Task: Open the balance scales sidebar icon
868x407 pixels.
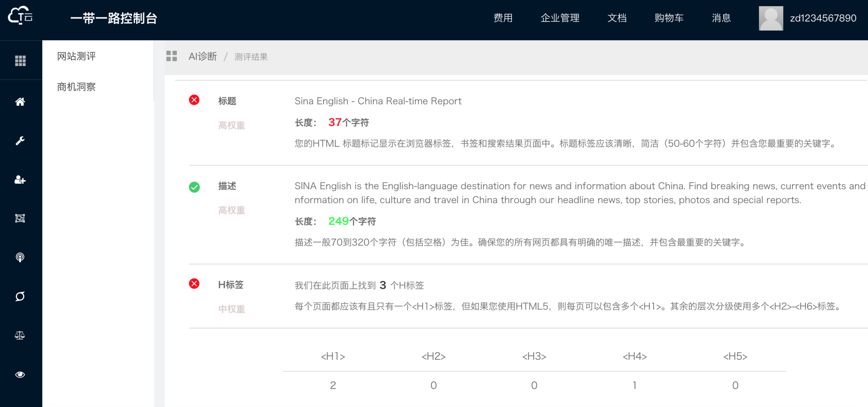Action: 20,335
